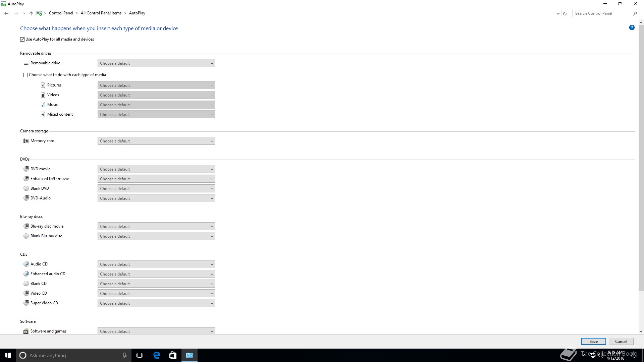Open the Enhanced DVD movie dropdown
Viewport: 644px width, 362px height.
point(156,179)
